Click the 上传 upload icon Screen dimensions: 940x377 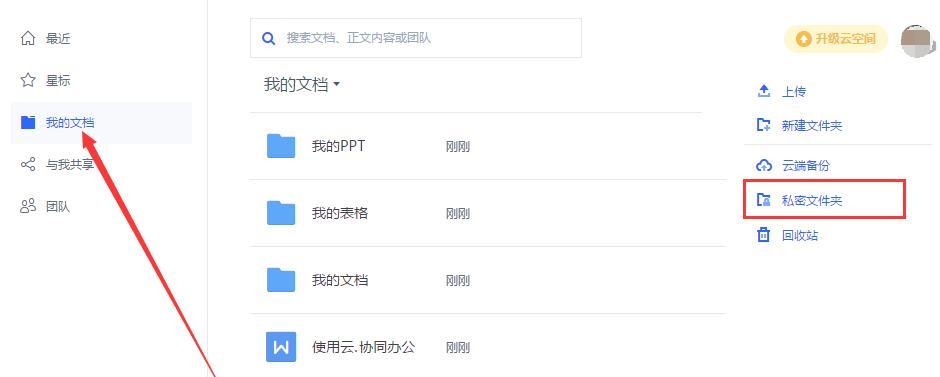[x=763, y=91]
